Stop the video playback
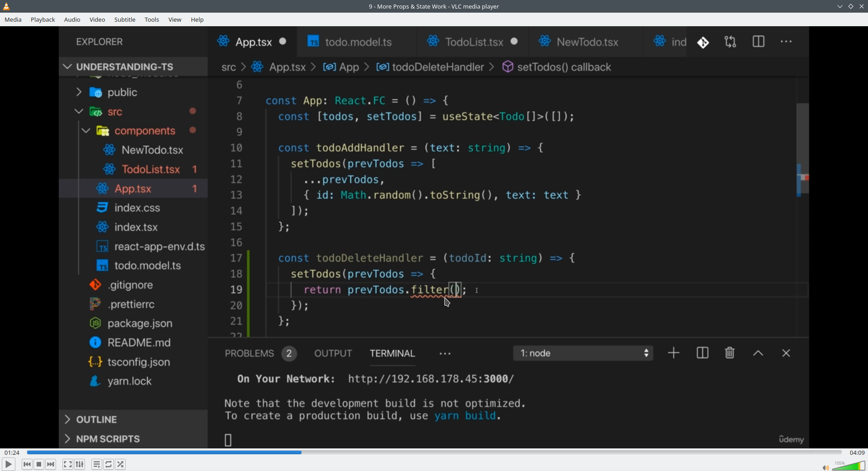 click(x=39, y=464)
